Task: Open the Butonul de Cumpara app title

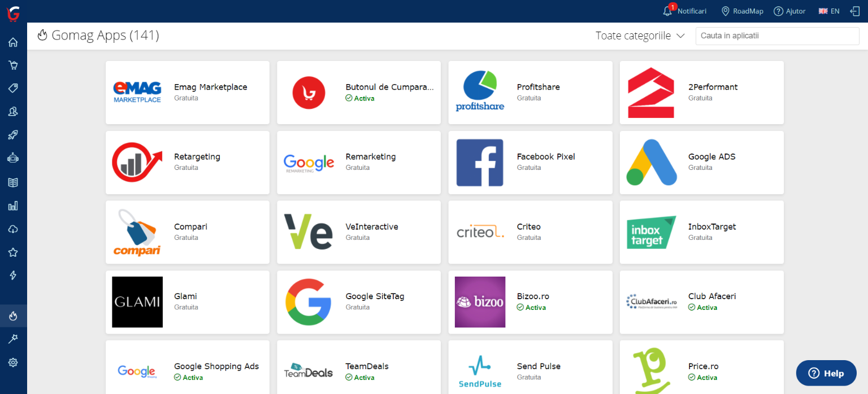Action: tap(390, 87)
